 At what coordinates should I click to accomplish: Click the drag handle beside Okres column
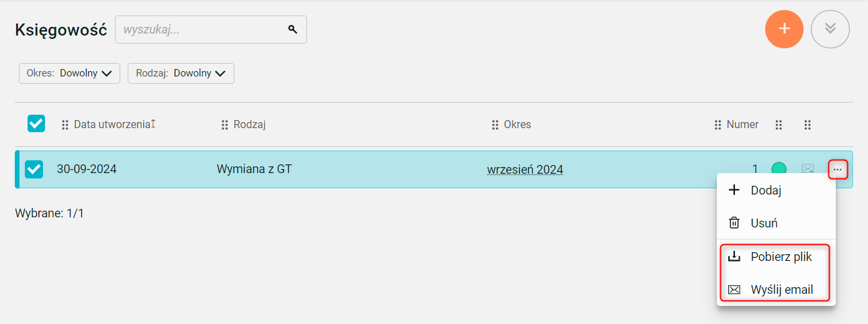495,125
